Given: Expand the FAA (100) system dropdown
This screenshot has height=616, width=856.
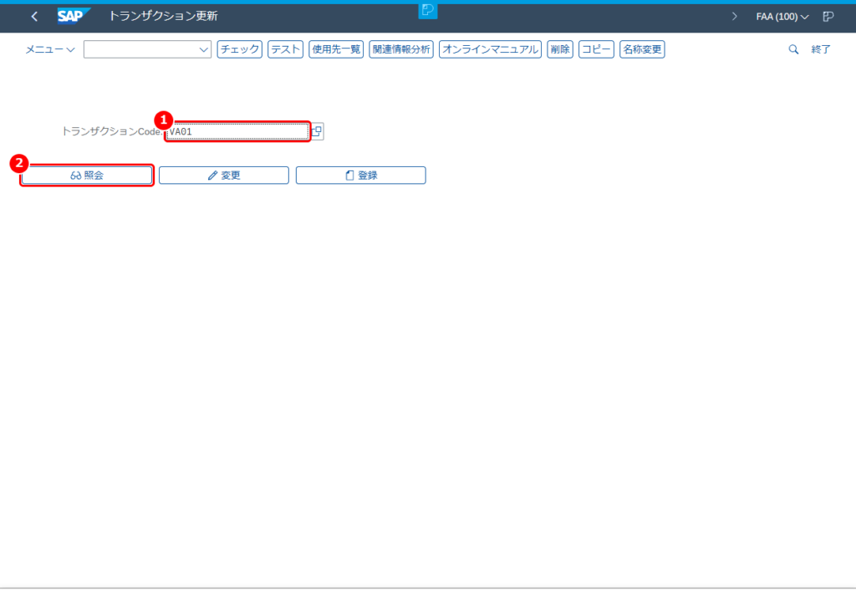Looking at the screenshot, I should click(782, 17).
